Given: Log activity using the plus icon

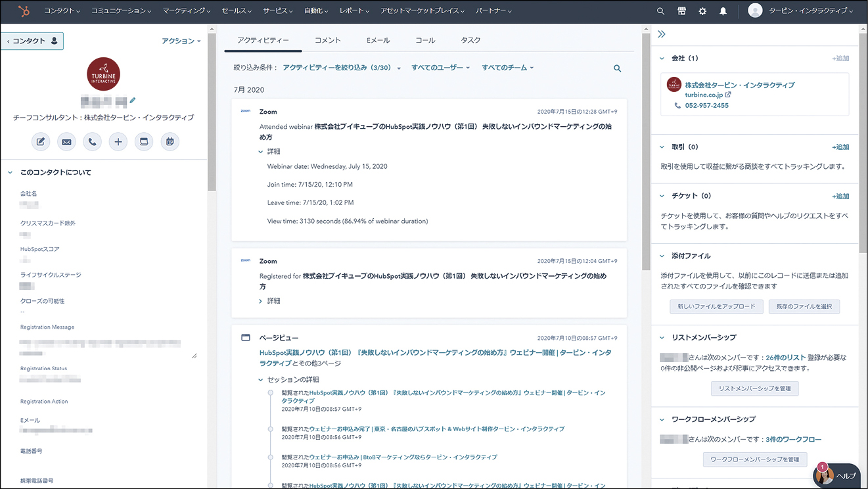Looking at the screenshot, I should pyautogui.click(x=118, y=141).
